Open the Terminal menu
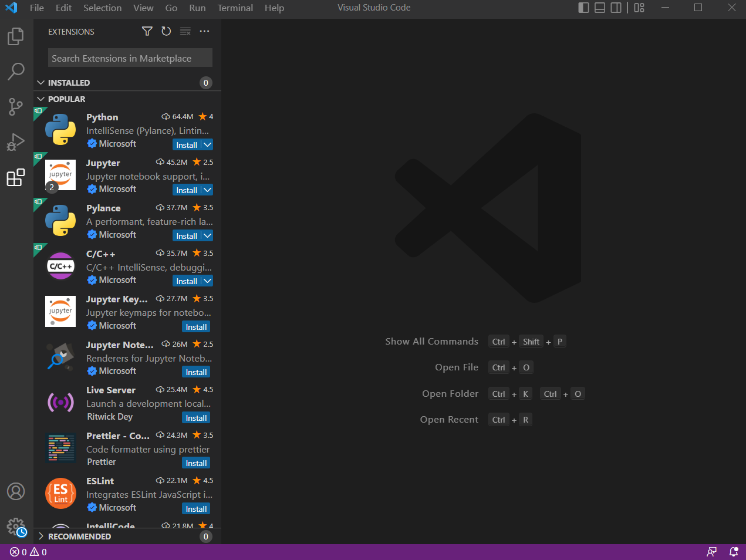 (235, 8)
